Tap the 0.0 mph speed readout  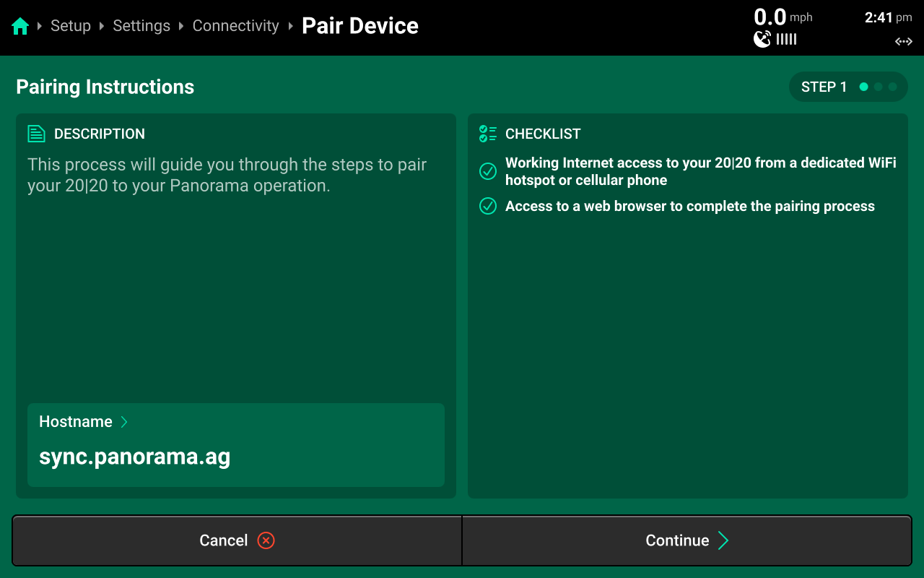tap(783, 17)
